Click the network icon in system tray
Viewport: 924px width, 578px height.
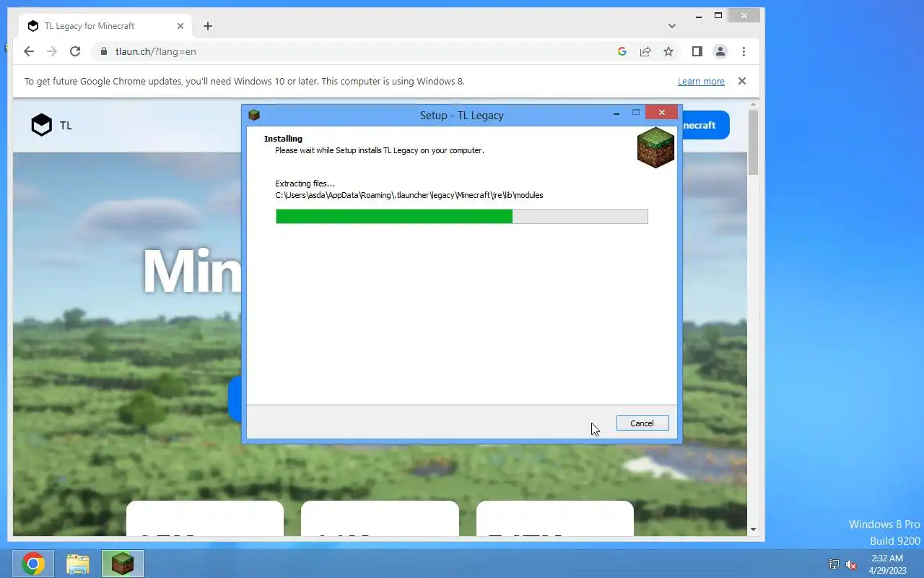pos(834,564)
